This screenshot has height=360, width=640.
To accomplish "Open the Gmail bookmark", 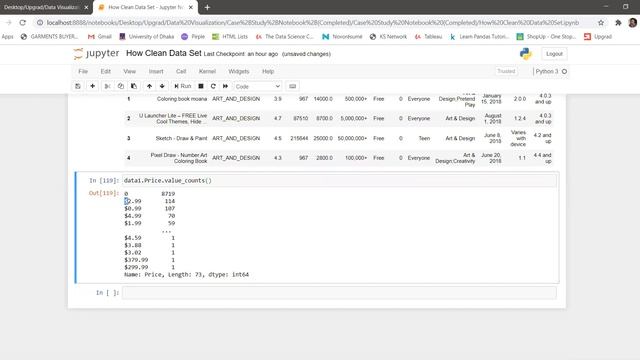I will pyautogui.click(x=100, y=37).
